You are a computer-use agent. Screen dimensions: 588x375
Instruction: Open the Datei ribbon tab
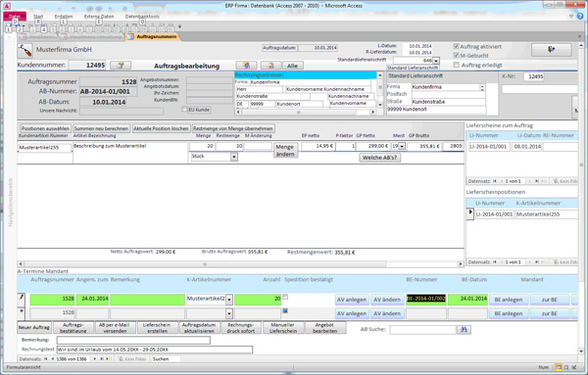(15, 17)
